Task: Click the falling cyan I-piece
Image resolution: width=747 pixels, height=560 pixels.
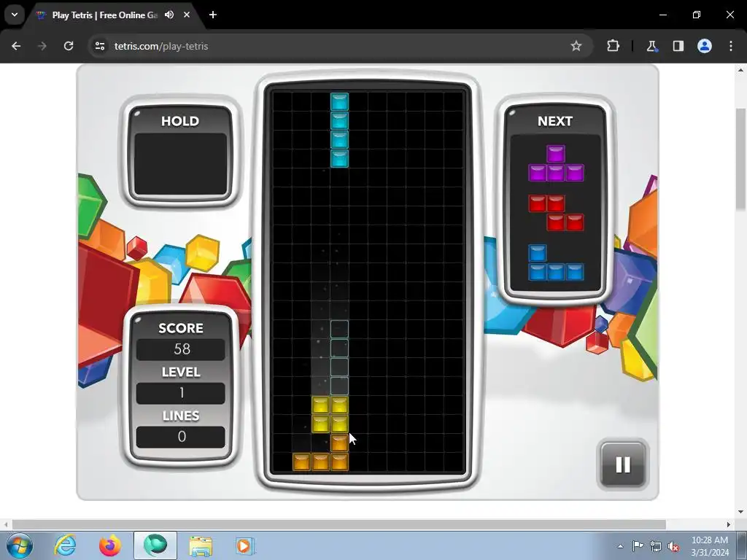Action: [x=340, y=130]
